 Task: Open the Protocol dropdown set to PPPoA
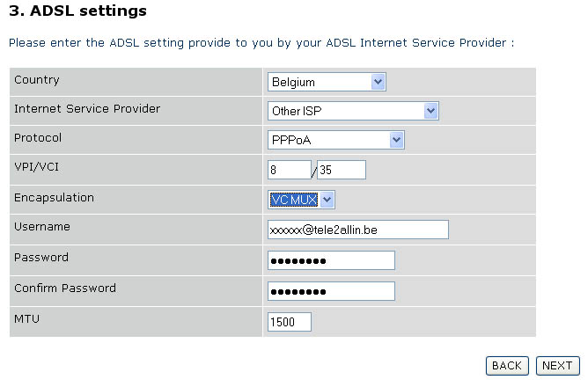pos(335,140)
